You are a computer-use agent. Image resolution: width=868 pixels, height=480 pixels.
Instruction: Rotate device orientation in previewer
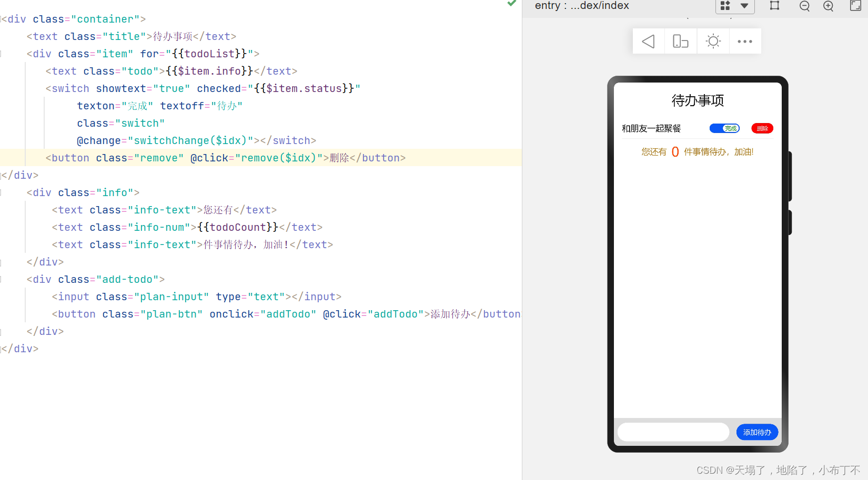point(681,42)
